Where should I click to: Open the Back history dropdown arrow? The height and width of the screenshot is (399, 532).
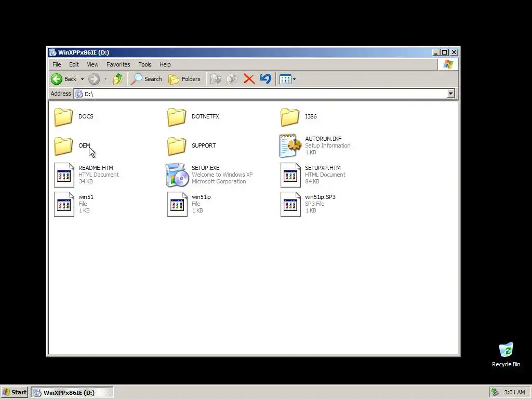pyautogui.click(x=82, y=79)
